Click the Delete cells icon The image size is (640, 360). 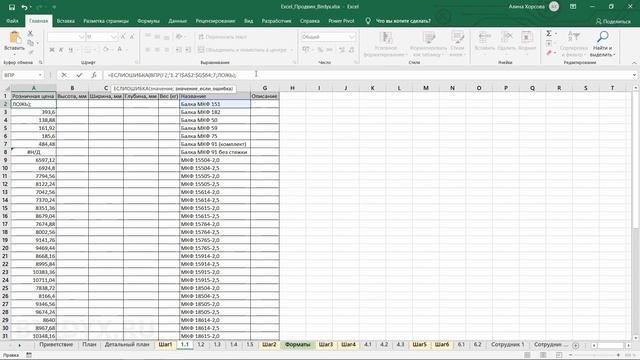pyautogui.click(x=506, y=38)
